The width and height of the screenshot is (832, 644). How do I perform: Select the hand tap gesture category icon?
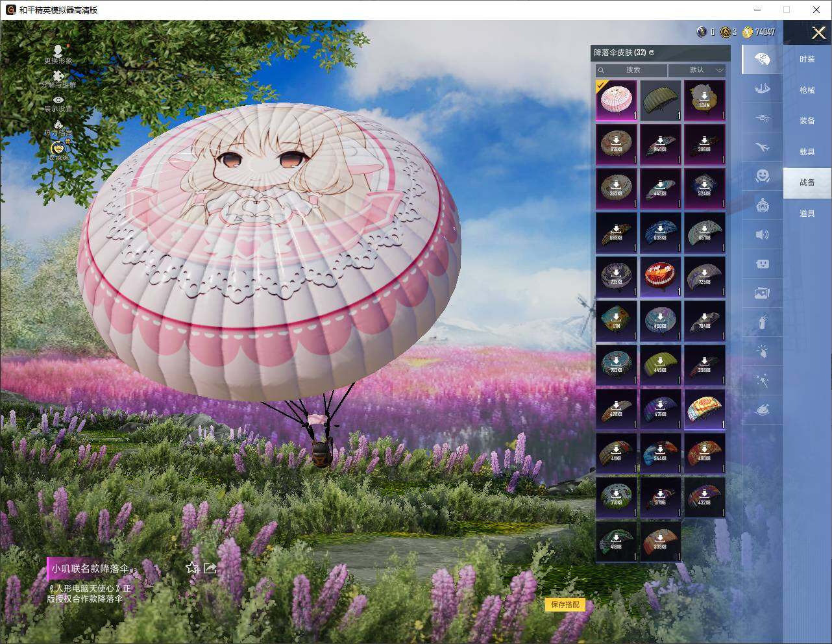tap(763, 351)
